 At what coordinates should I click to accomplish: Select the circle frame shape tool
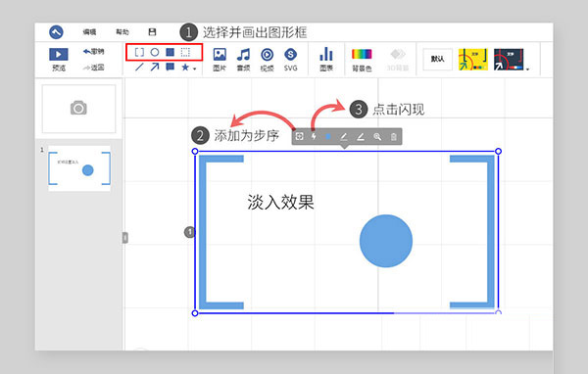click(155, 52)
